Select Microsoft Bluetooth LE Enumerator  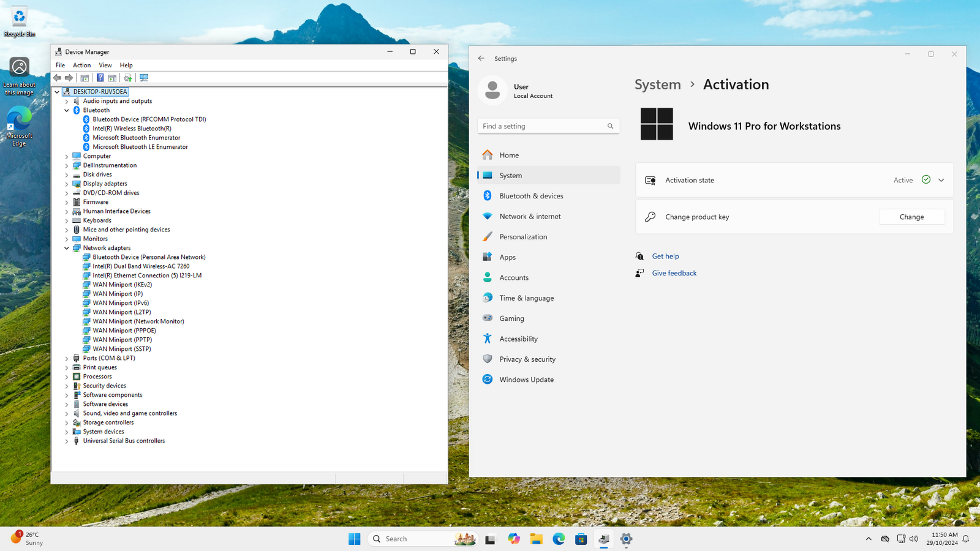click(140, 147)
